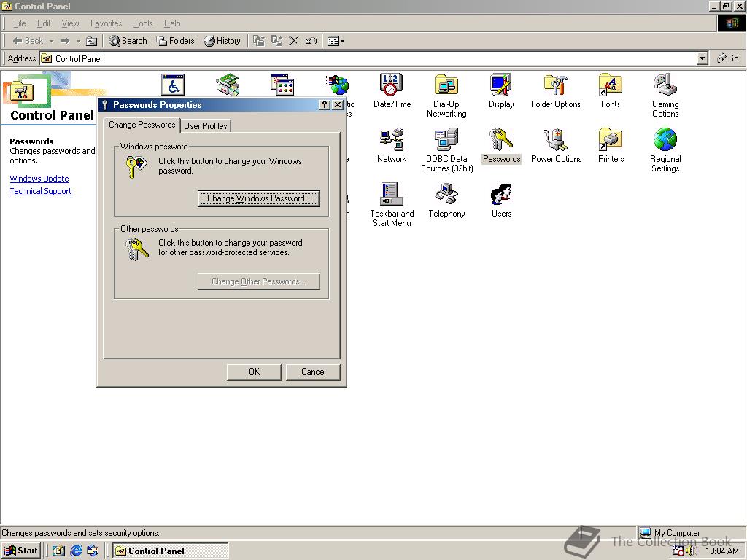Expand the Forward history dropdown arrow
Screen dimensions: 747x560
point(78,41)
